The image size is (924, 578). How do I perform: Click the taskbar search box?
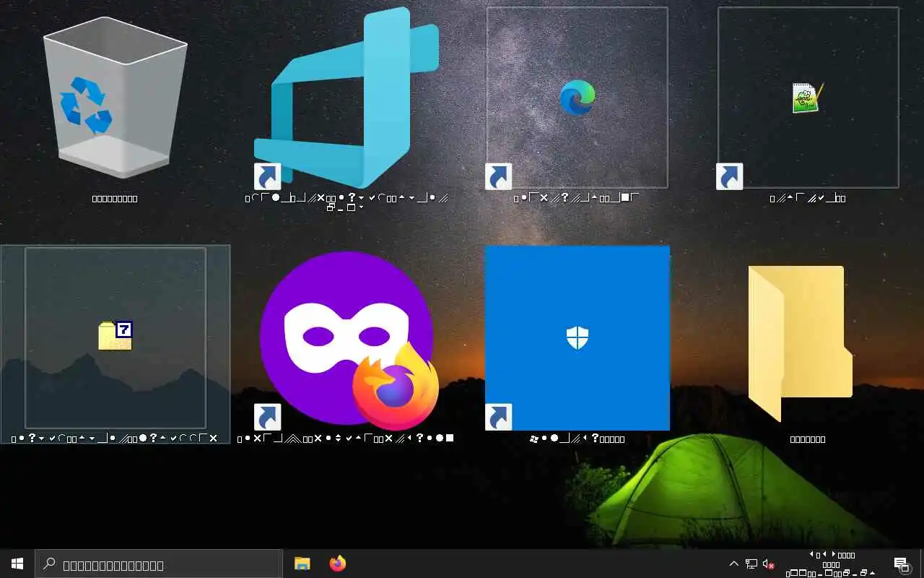tap(159, 564)
